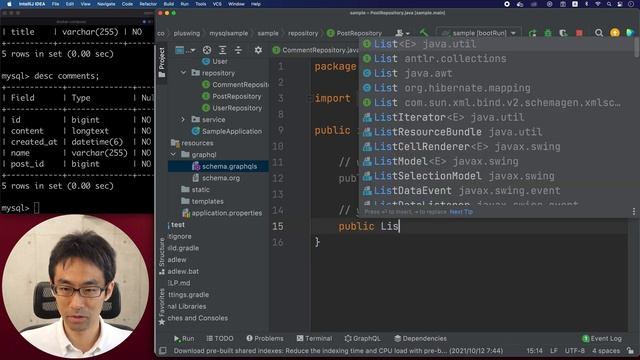This screenshot has height=360, width=640.
Task: Click the Debug bug icon in toolbar
Action: [548, 33]
